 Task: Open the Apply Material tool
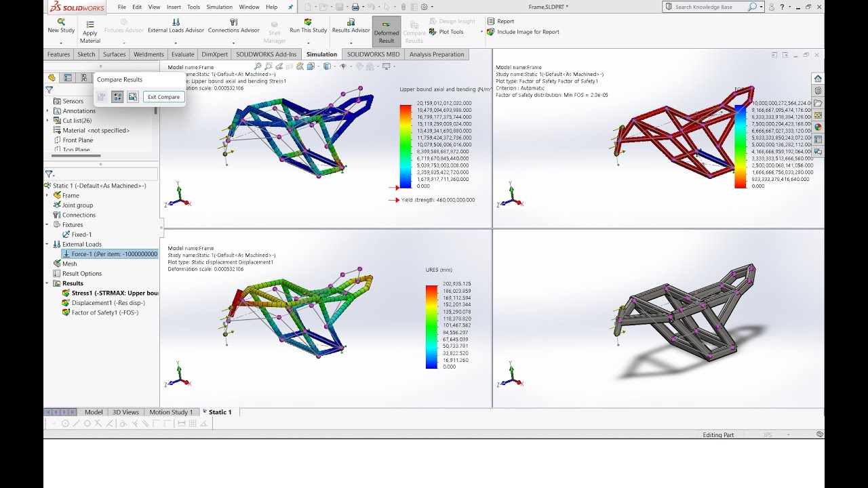tap(90, 33)
